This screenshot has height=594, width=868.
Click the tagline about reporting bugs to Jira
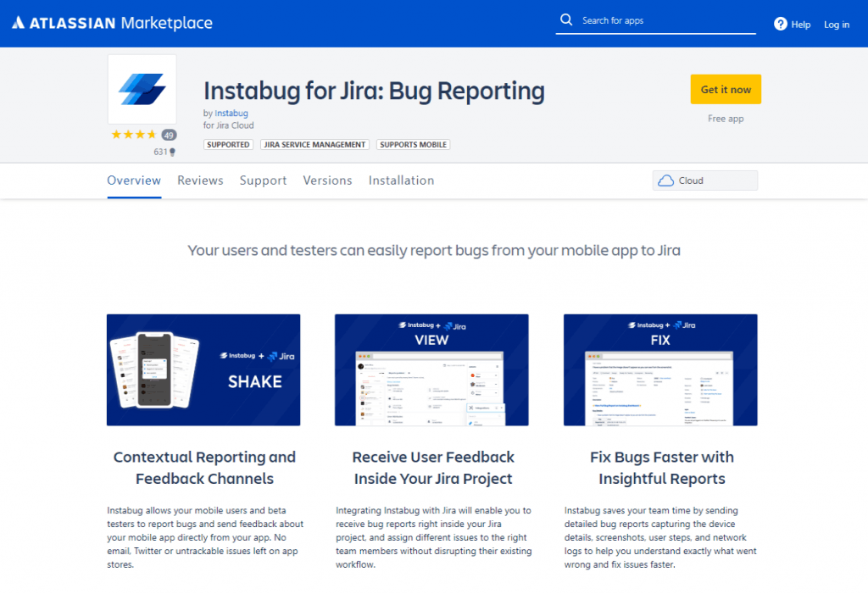coord(433,251)
